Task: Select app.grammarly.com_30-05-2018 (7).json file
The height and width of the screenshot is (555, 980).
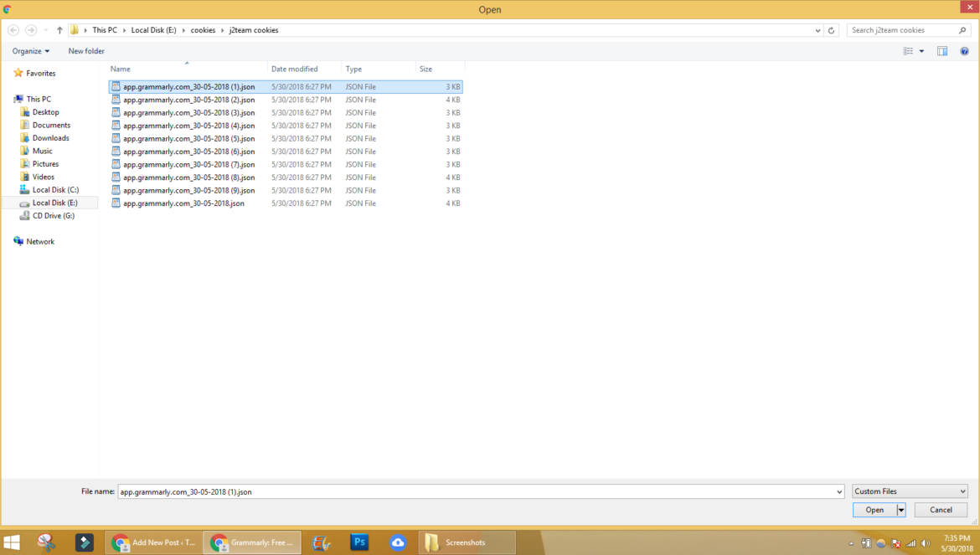Action: (286, 165)
